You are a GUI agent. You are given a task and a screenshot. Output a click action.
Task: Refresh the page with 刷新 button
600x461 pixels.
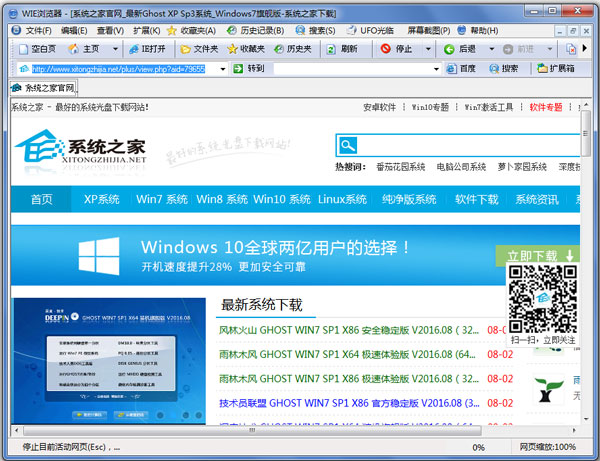point(342,49)
